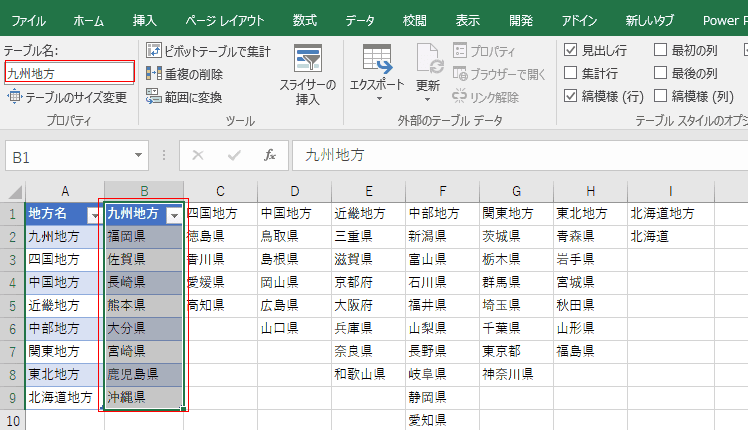Open the Insert Slicer (スライサーの挿入) tool
The height and width of the screenshot is (430, 748).
(308, 74)
